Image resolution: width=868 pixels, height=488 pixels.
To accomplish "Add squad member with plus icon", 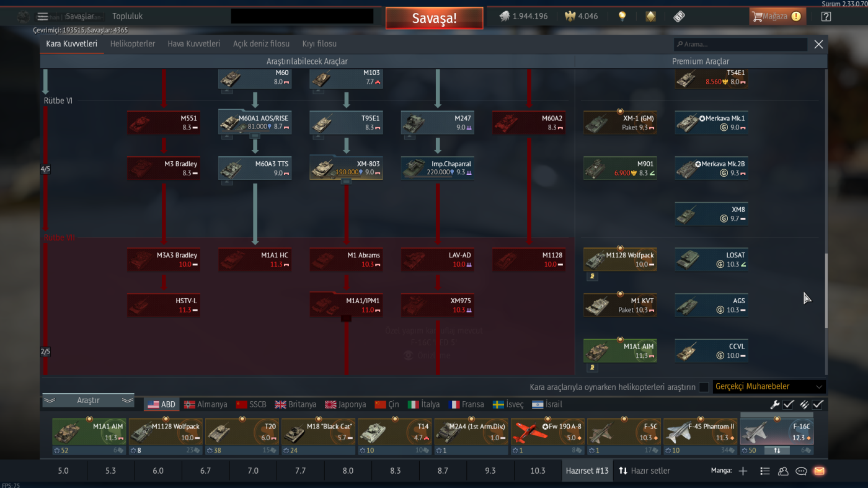I will click(x=743, y=471).
